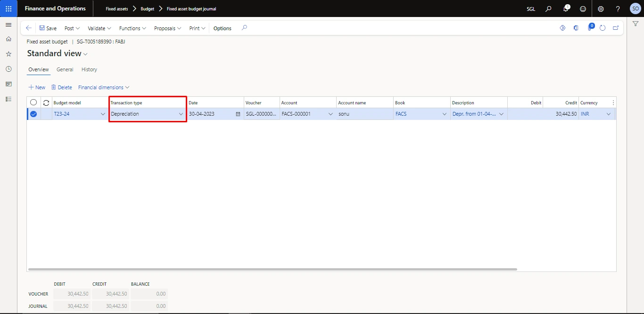The image size is (644, 314).
Task: Click the grid refresh column icon
Action: (46, 102)
